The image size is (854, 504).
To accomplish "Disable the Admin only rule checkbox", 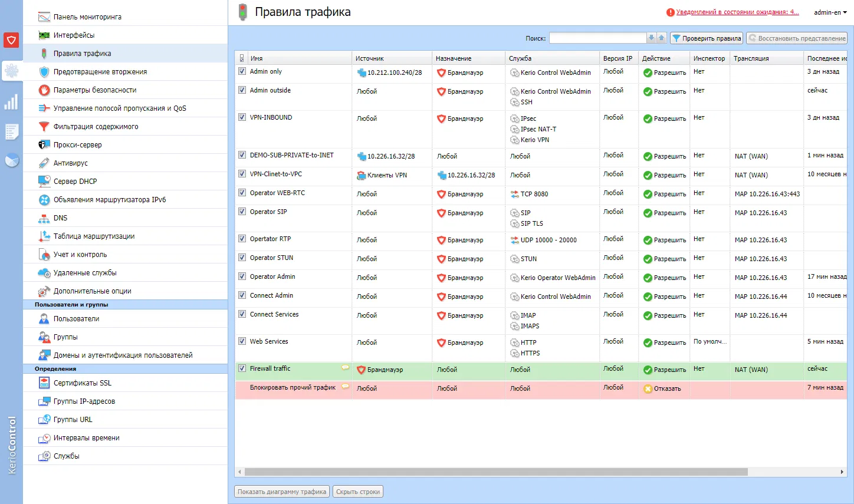I will (242, 71).
